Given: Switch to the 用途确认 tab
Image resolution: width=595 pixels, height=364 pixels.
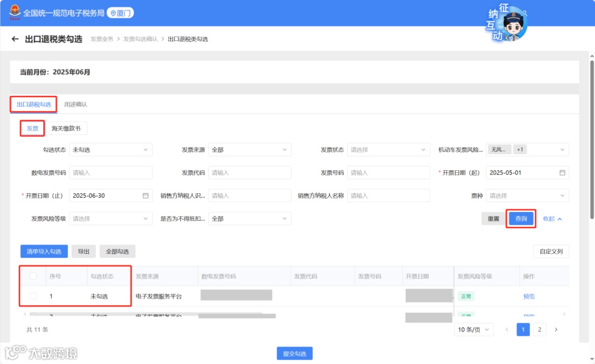Looking at the screenshot, I should coord(75,104).
